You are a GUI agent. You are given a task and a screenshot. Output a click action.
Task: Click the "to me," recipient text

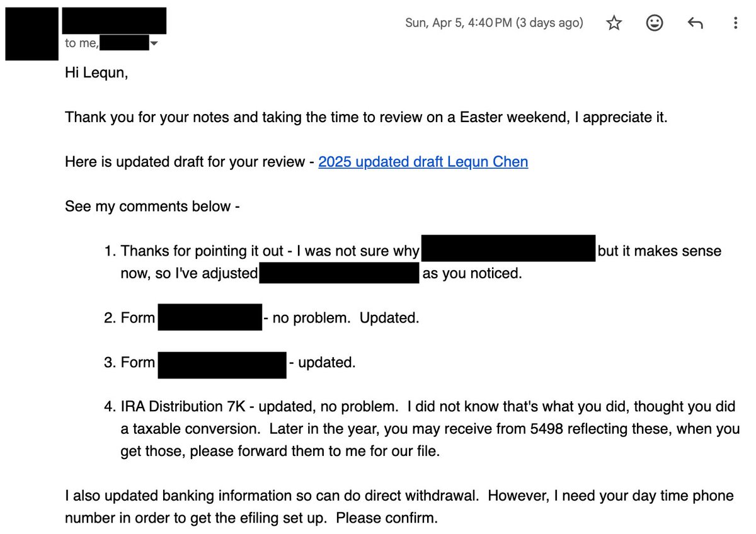pyautogui.click(x=81, y=43)
